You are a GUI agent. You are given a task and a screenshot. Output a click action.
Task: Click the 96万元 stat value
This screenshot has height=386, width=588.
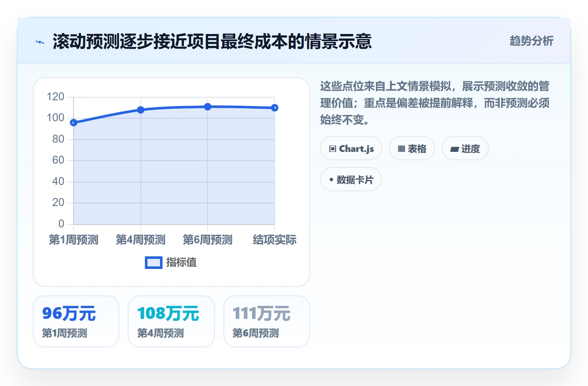tap(69, 313)
